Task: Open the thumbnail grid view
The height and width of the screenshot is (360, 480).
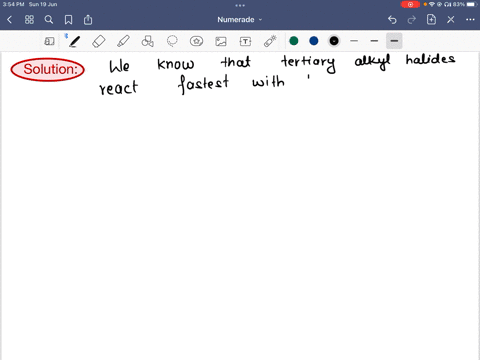Action: tap(29, 20)
